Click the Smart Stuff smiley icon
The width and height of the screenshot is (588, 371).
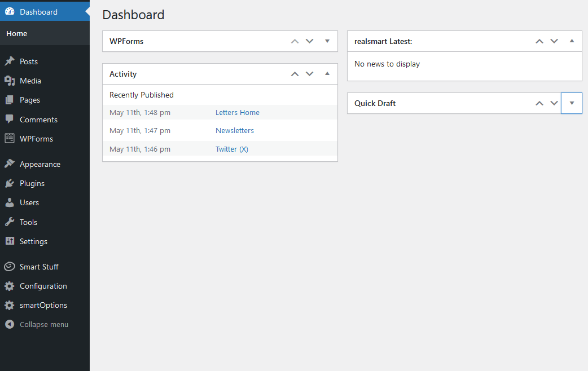pyautogui.click(x=10, y=267)
